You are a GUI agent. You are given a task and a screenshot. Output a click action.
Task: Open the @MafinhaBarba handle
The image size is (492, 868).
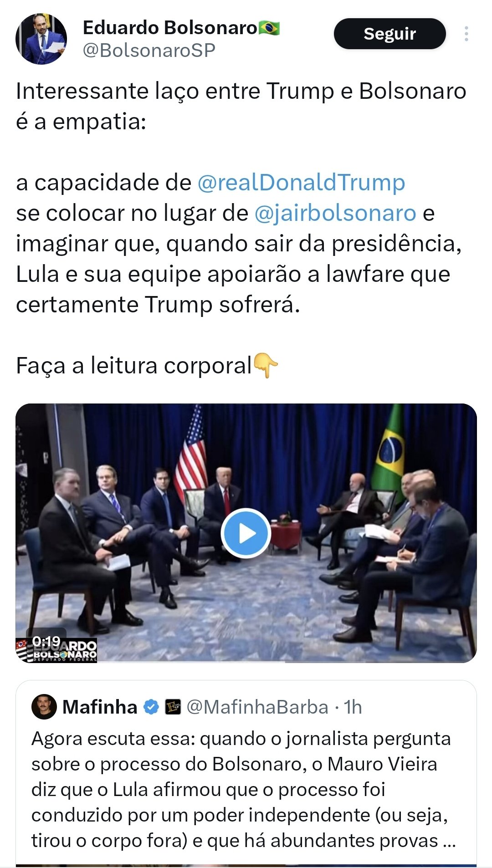257,707
